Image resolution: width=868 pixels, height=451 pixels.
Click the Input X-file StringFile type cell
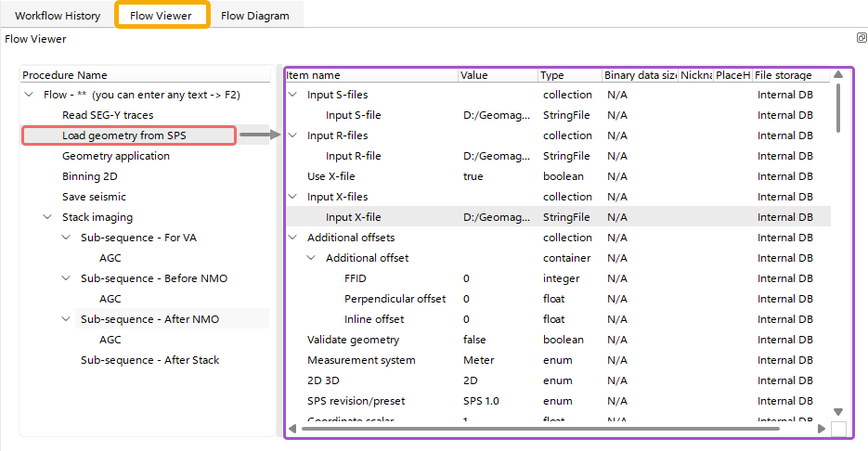click(566, 217)
